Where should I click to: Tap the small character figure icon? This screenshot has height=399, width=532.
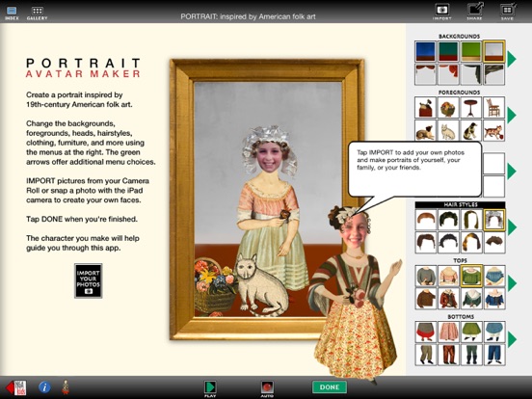pos(66,387)
